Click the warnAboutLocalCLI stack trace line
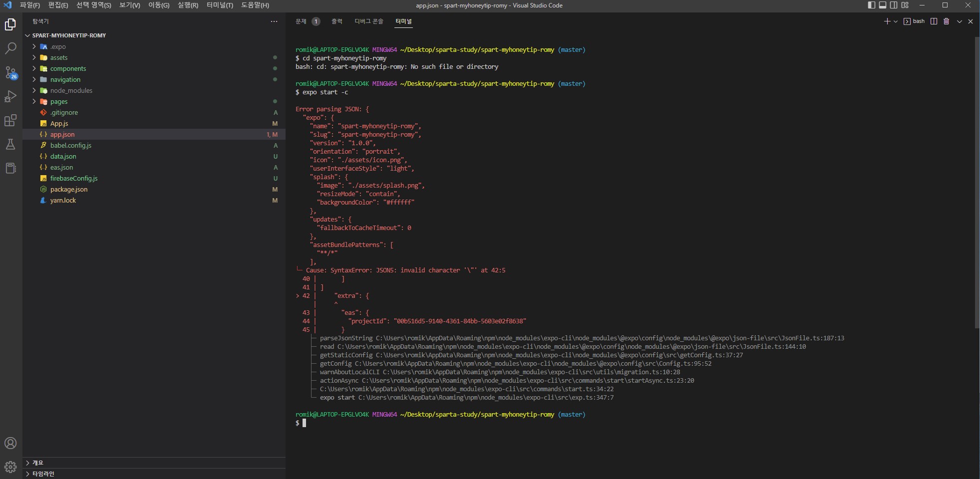This screenshot has height=479, width=980. click(500, 372)
